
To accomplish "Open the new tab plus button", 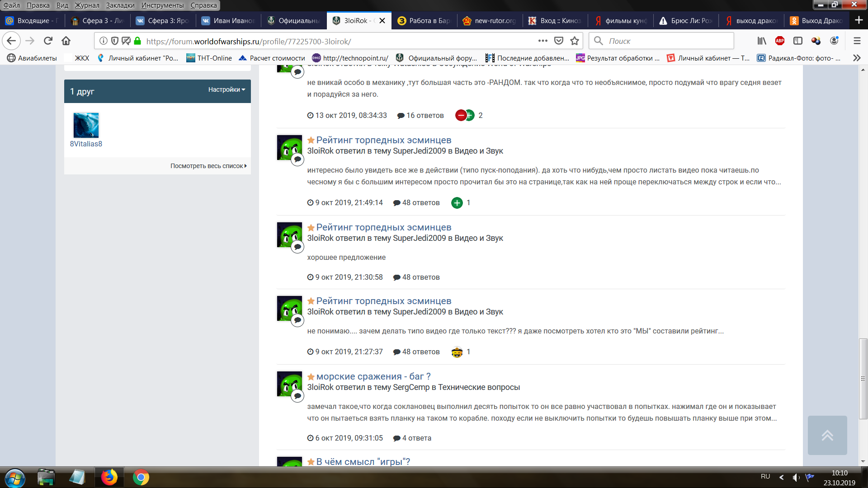I will (x=859, y=20).
